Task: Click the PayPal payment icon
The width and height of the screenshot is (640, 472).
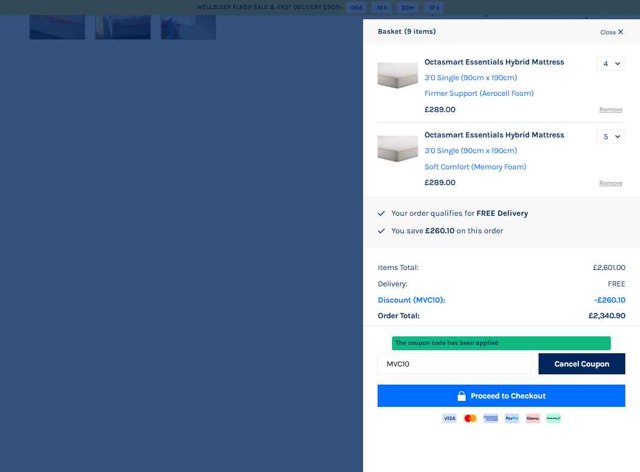Action: coord(512,418)
